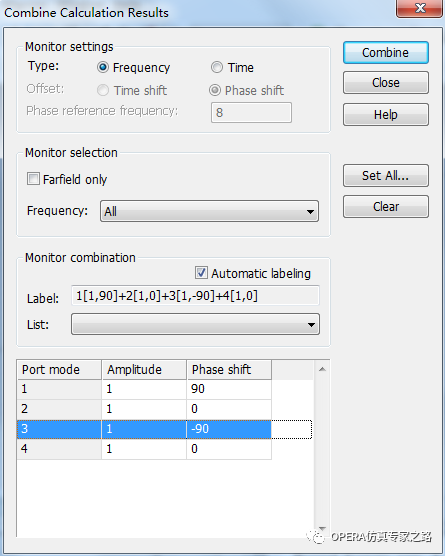Close dialog with the title bar X

pyautogui.click(x=419, y=8)
